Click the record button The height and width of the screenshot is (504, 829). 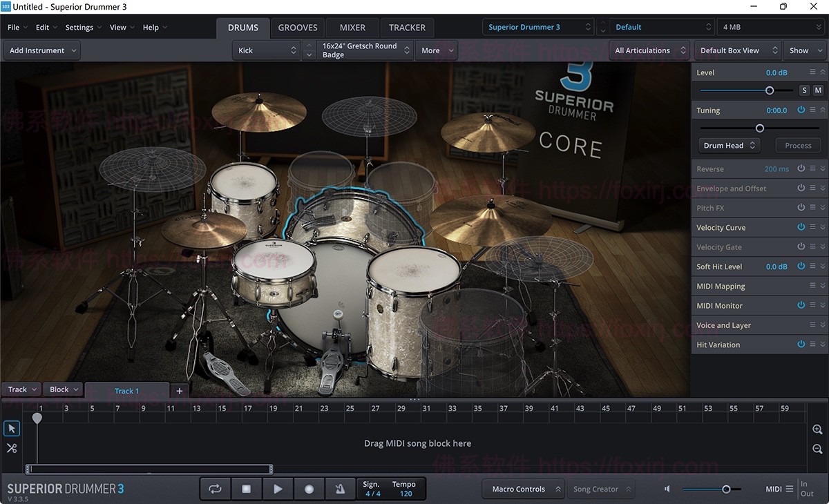point(308,488)
